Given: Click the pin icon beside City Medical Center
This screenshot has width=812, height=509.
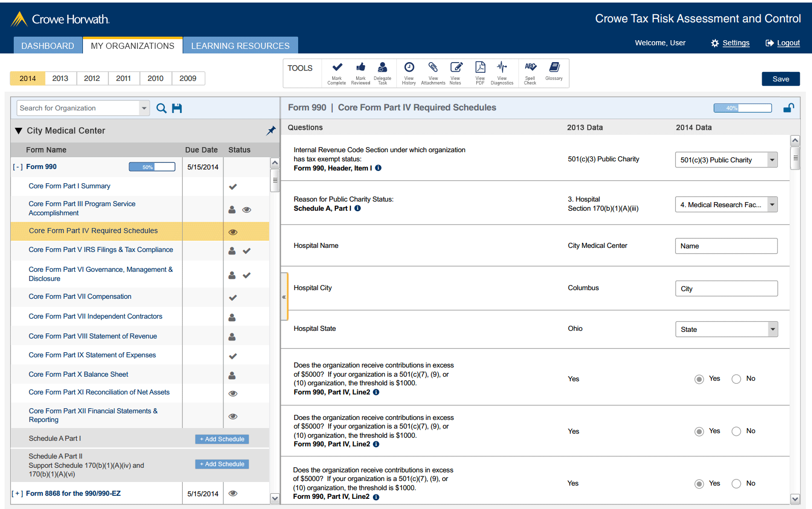Looking at the screenshot, I should click(x=271, y=131).
